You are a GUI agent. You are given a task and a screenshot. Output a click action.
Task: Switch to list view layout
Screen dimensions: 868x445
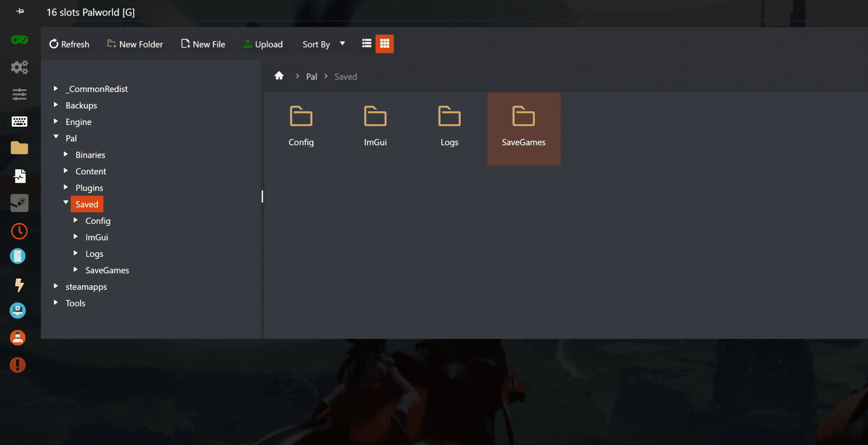(x=366, y=43)
